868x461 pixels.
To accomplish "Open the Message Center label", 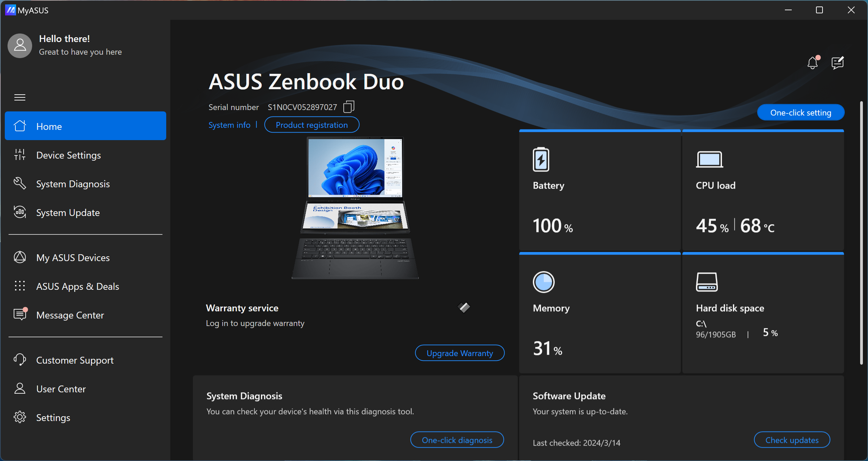I will tap(70, 315).
